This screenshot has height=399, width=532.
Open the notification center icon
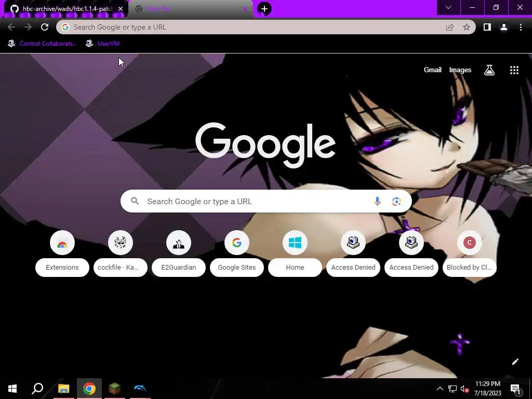click(x=515, y=389)
